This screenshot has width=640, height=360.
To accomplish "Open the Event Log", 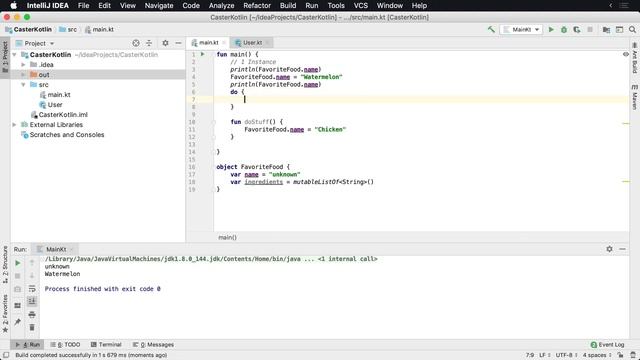I will coord(607,344).
